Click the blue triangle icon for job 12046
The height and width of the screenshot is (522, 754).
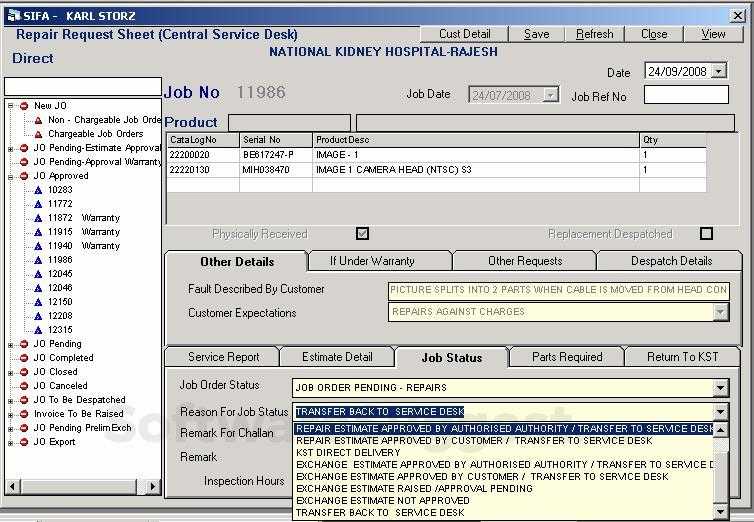point(38,288)
